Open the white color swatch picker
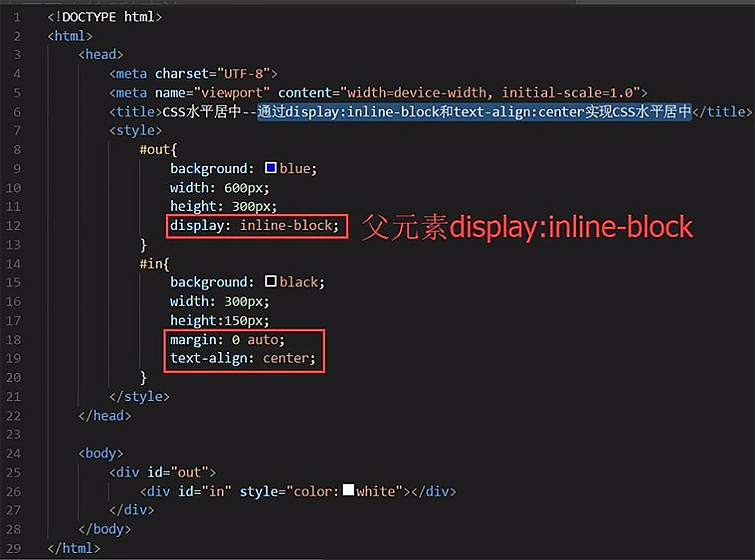The height and width of the screenshot is (560, 755). click(x=348, y=490)
